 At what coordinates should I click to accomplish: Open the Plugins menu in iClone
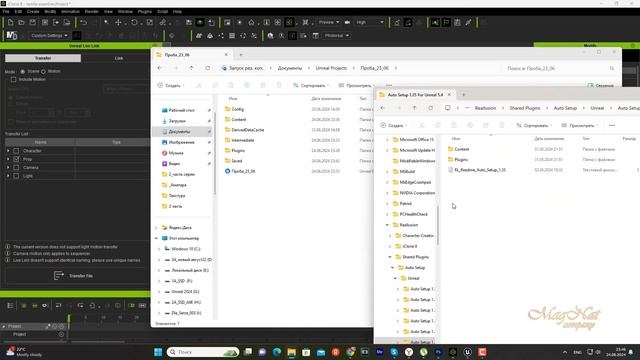pyautogui.click(x=144, y=11)
